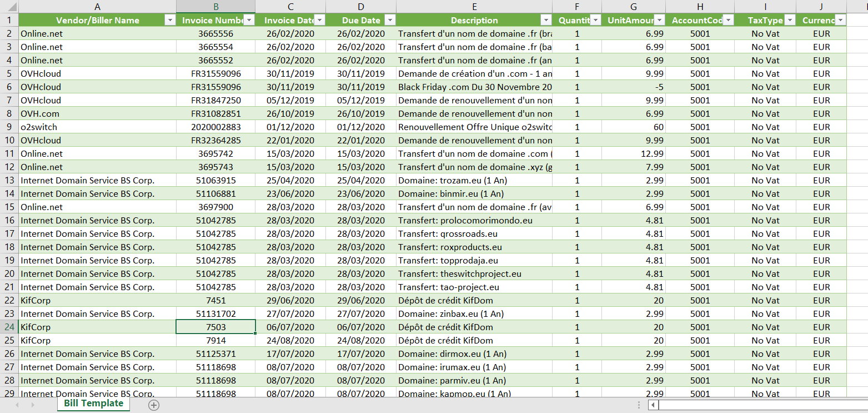Select invoice number cell 51063915

point(216,180)
